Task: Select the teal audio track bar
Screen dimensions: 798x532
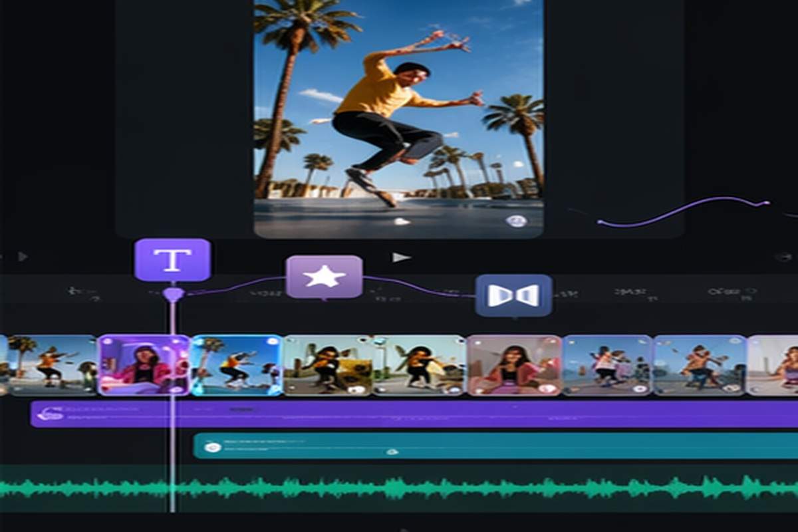Action: click(x=495, y=446)
